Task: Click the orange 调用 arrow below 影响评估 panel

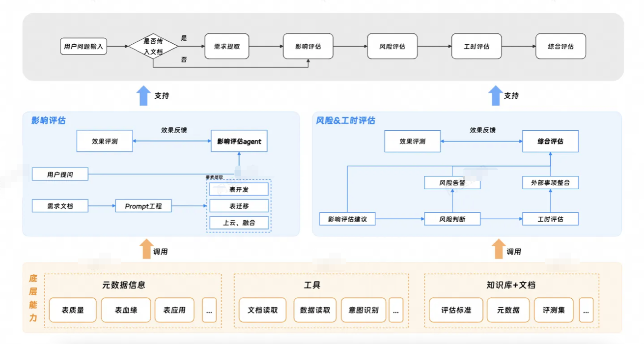Action: coord(146,249)
